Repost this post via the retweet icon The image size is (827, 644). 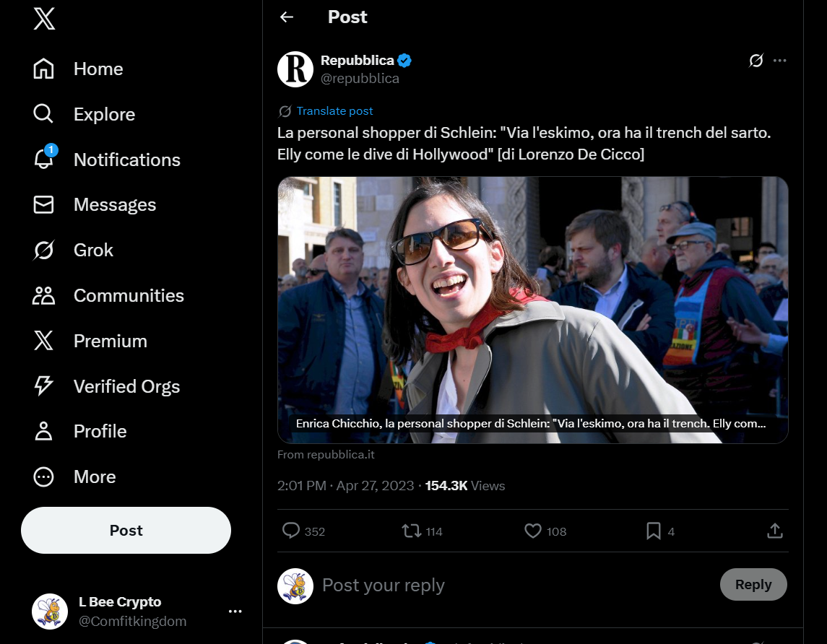click(412, 531)
